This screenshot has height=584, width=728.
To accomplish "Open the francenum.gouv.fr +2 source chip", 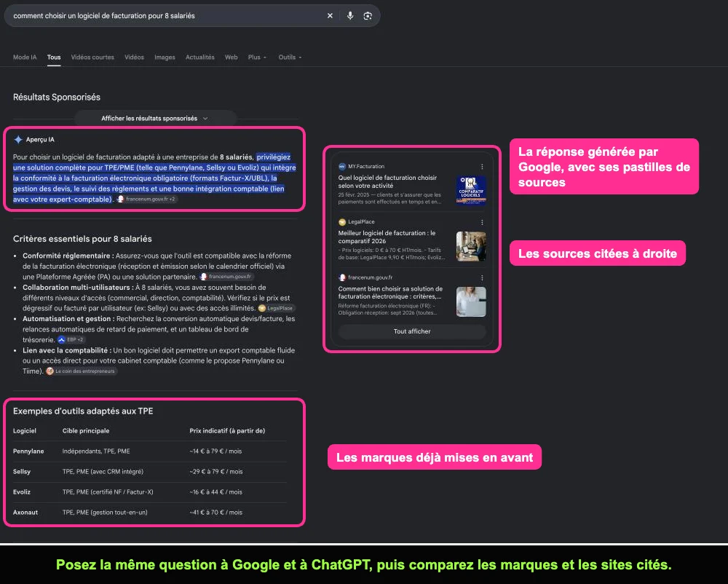I will click(x=147, y=199).
